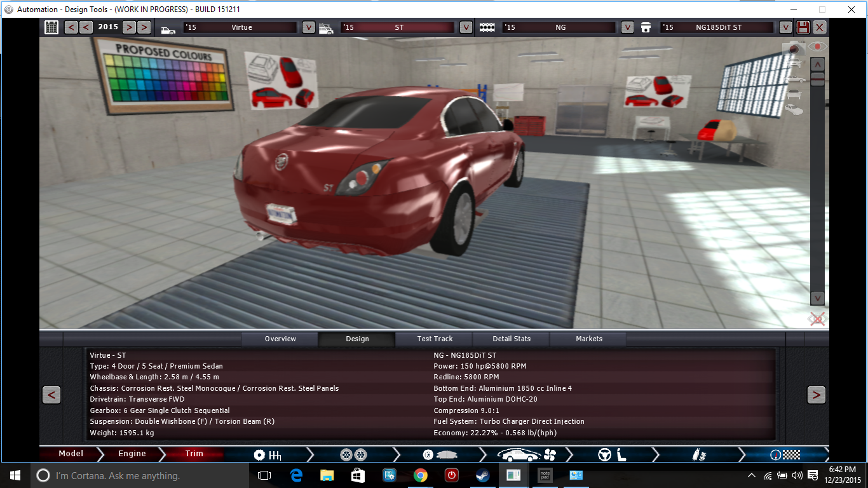
Task: Launch Microsoft Edge from the taskbar
Action: (295, 475)
